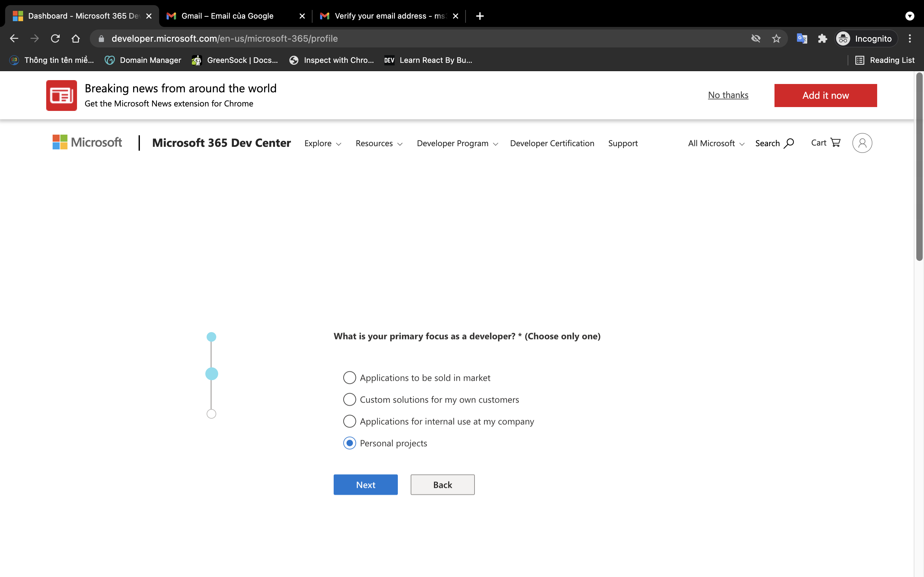Click the No thanks link
This screenshot has width=924, height=577.
(728, 95)
